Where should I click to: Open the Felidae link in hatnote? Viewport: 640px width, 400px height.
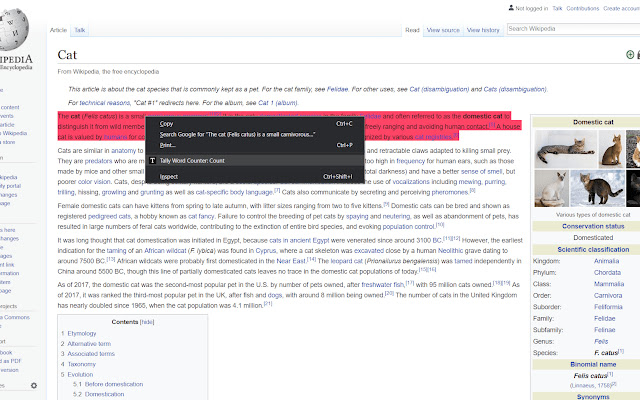337,89
